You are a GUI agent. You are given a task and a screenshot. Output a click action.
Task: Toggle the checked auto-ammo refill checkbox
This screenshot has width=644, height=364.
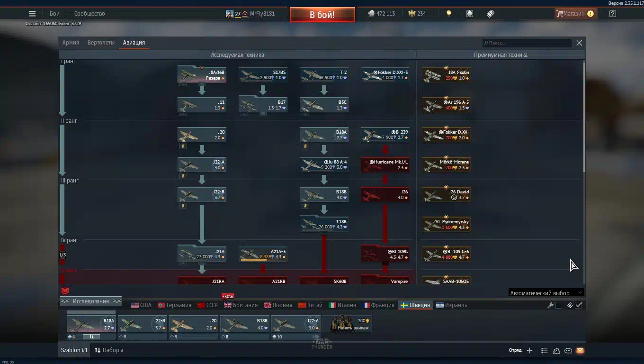579,305
